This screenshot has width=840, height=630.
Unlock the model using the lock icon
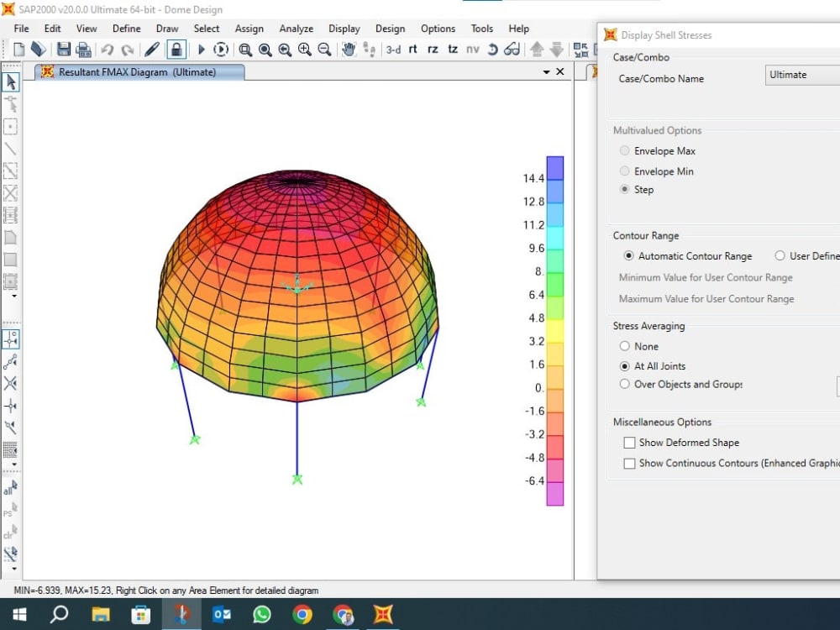pos(176,49)
